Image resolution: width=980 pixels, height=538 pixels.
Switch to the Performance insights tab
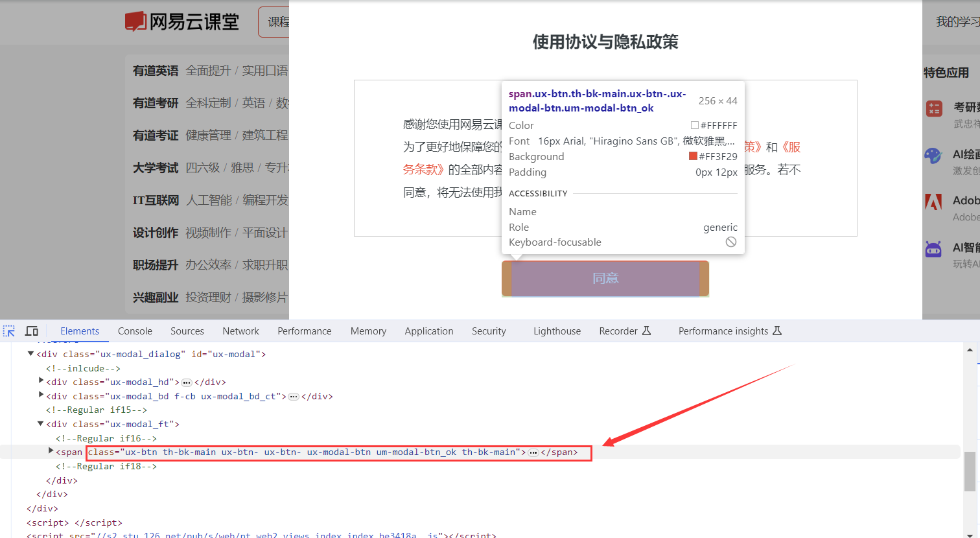[x=730, y=331]
